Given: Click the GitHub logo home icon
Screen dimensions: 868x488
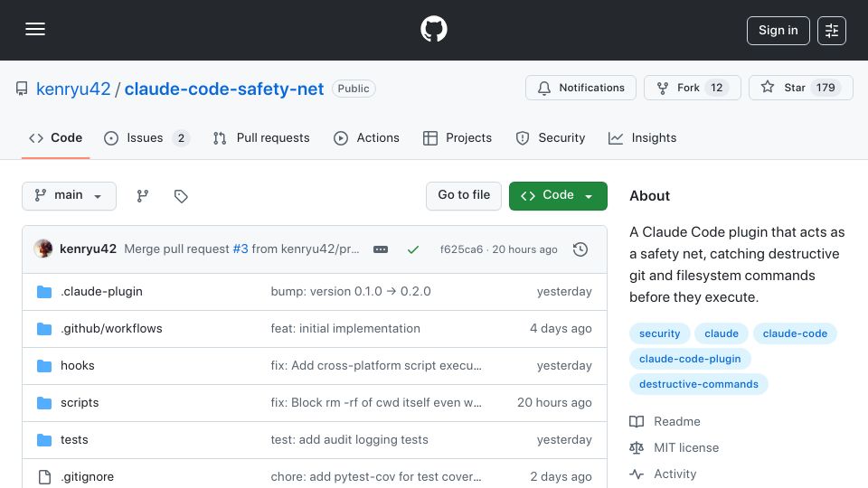Looking at the screenshot, I should [433, 29].
